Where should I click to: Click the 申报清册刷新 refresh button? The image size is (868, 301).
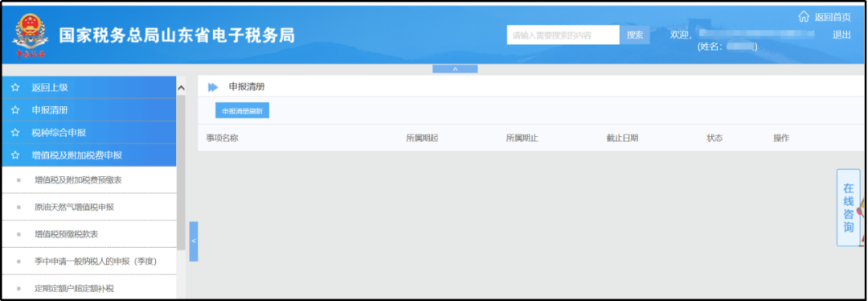pyautogui.click(x=242, y=111)
